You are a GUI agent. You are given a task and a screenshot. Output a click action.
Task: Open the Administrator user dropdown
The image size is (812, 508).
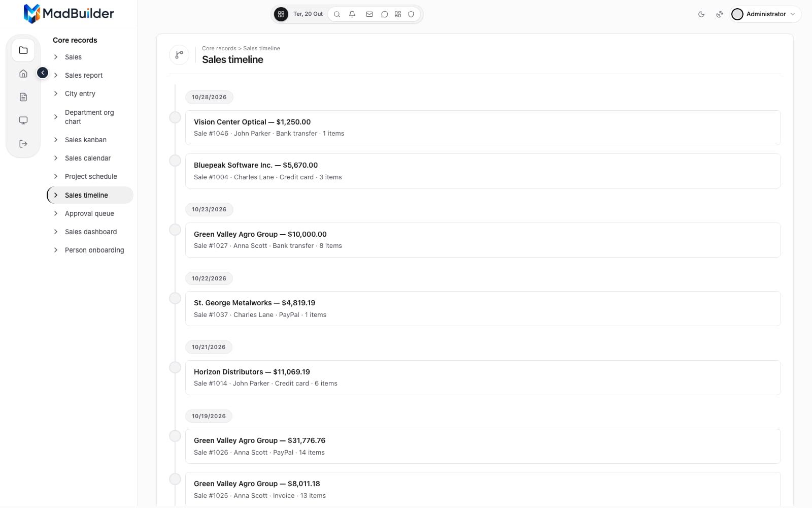(x=765, y=14)
